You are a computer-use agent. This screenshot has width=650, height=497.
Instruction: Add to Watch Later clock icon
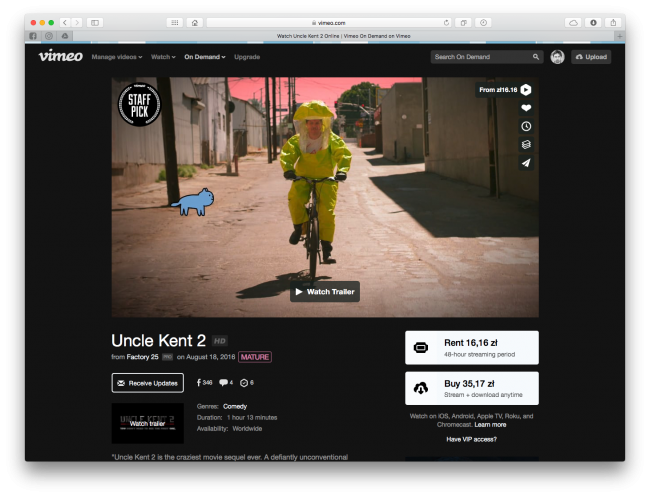tap(526, 126)
